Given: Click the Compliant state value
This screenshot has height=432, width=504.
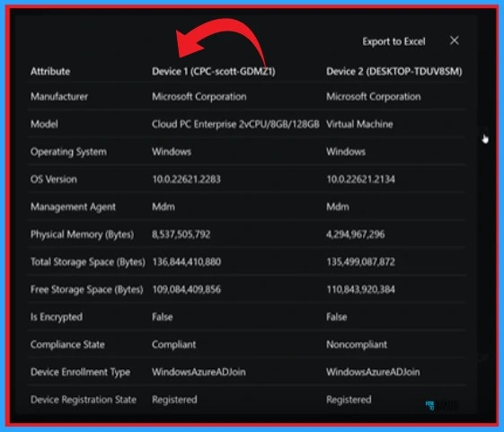Looking at the screenshot, I should point(174,345).
